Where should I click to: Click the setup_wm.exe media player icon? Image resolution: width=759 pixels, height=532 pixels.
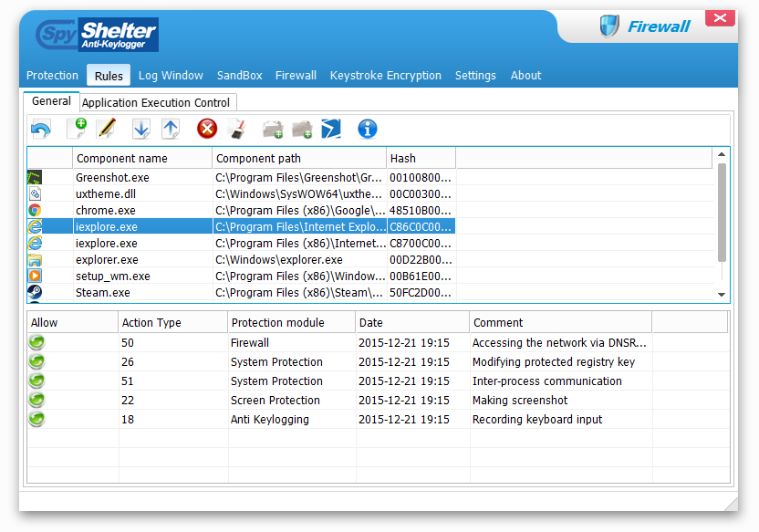point(35,276)
